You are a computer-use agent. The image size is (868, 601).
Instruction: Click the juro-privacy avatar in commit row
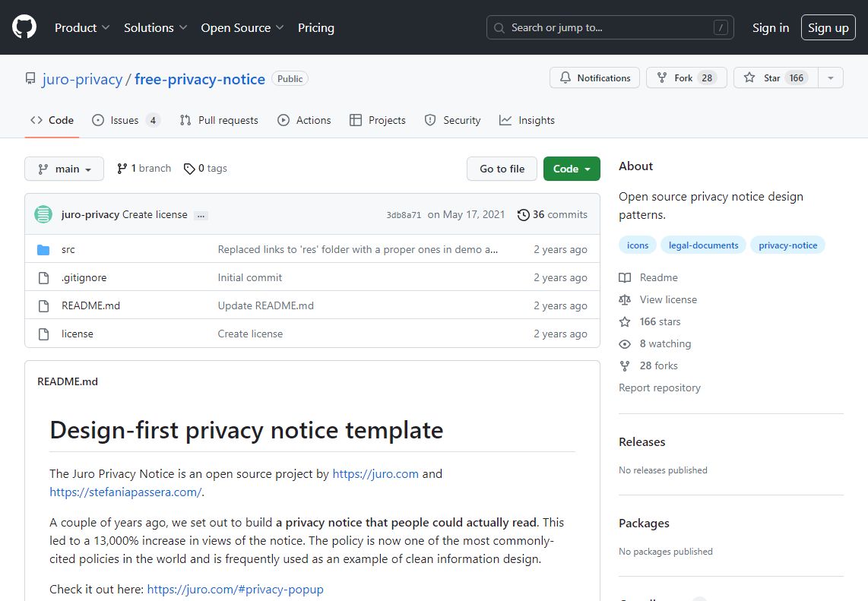point(43,214)
